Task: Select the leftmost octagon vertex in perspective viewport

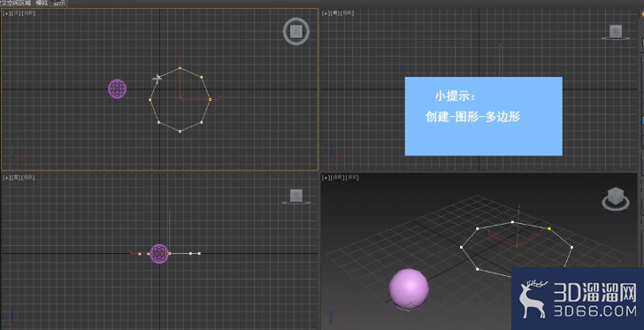Action: pos(461,247)
